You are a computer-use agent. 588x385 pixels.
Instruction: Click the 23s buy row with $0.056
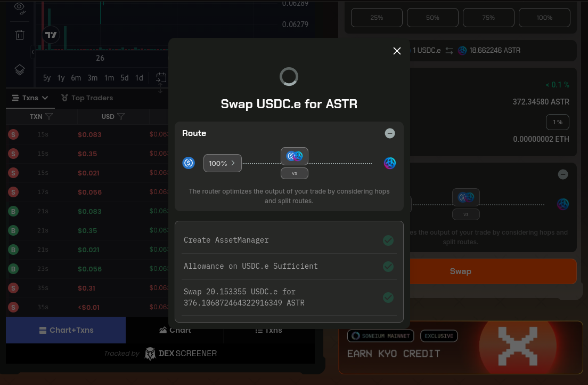coord(87,269)
